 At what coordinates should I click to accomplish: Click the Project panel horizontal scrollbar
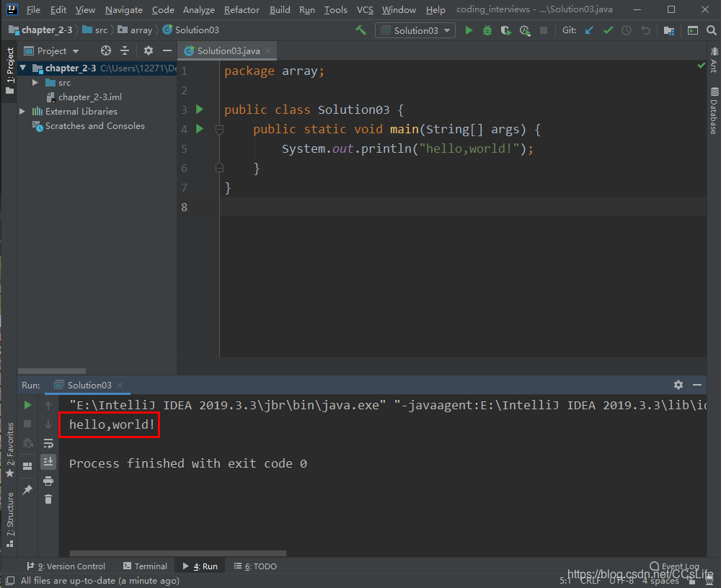51,371
